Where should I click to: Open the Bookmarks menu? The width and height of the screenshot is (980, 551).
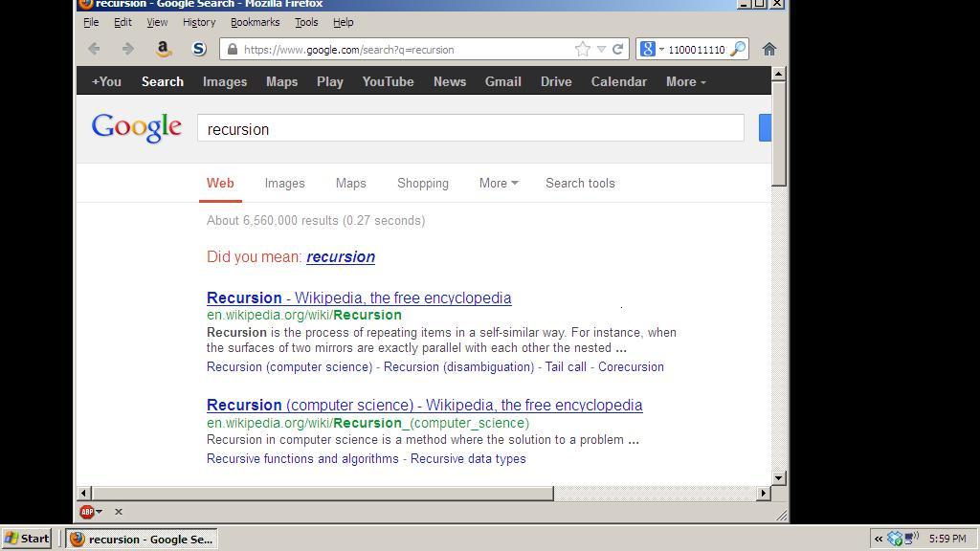pyautogui.click(x=255, y=22)
